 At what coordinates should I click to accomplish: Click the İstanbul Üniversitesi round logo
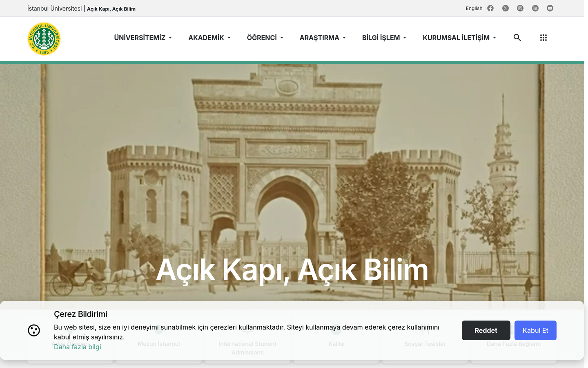tap(44, 39)
